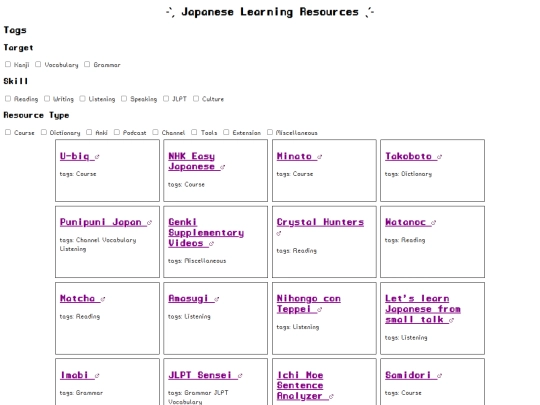Click external-link icon beside Samidori
The image size is (540, 405).
point(439,375)
